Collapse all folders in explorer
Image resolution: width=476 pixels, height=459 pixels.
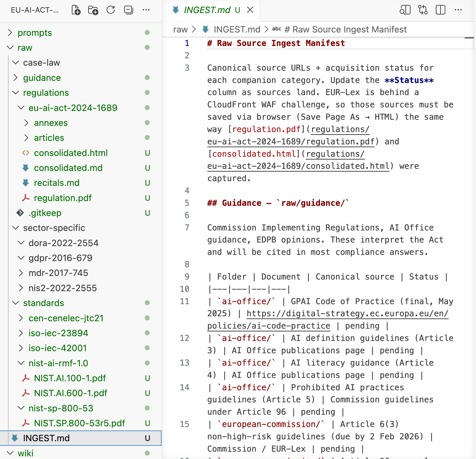(128, 10)
